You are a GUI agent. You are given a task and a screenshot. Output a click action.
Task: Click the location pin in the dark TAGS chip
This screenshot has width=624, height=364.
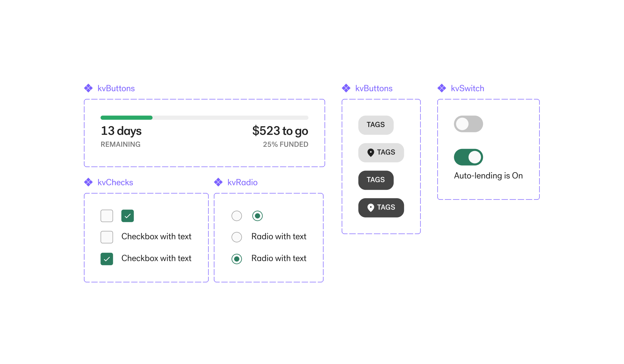coord(370,208)
